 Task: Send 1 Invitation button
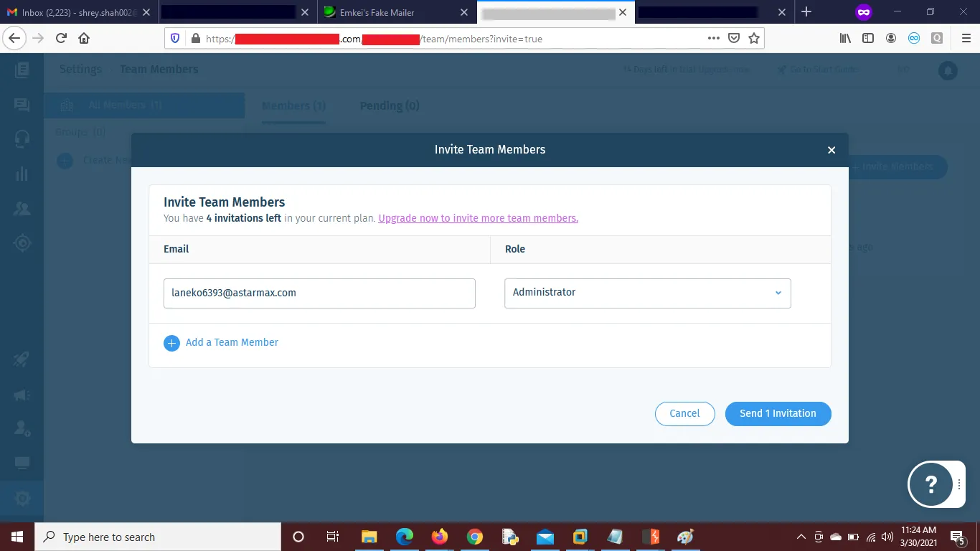click(778, 413)
